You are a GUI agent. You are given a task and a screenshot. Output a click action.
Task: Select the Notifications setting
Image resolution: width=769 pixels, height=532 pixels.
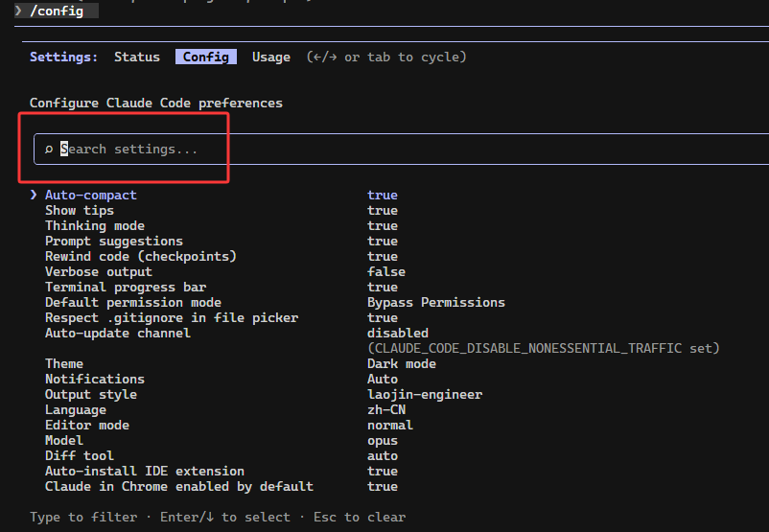click(95, 379)
